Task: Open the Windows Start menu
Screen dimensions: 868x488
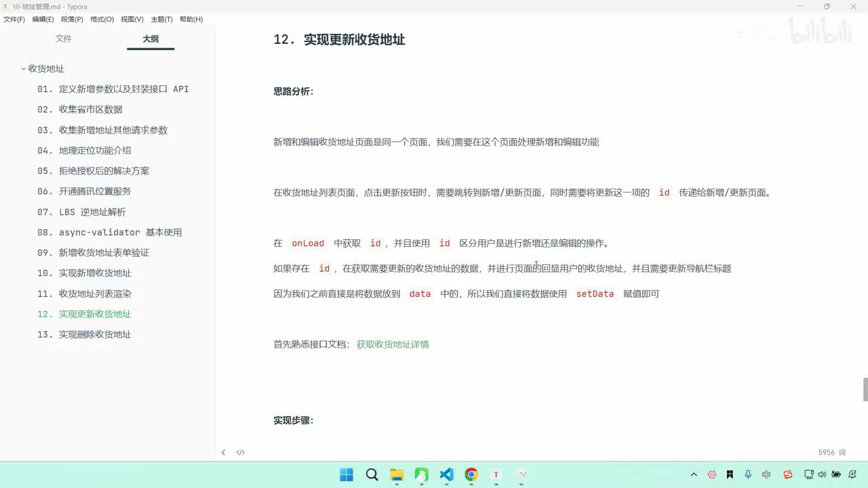Action: point(347,474)
